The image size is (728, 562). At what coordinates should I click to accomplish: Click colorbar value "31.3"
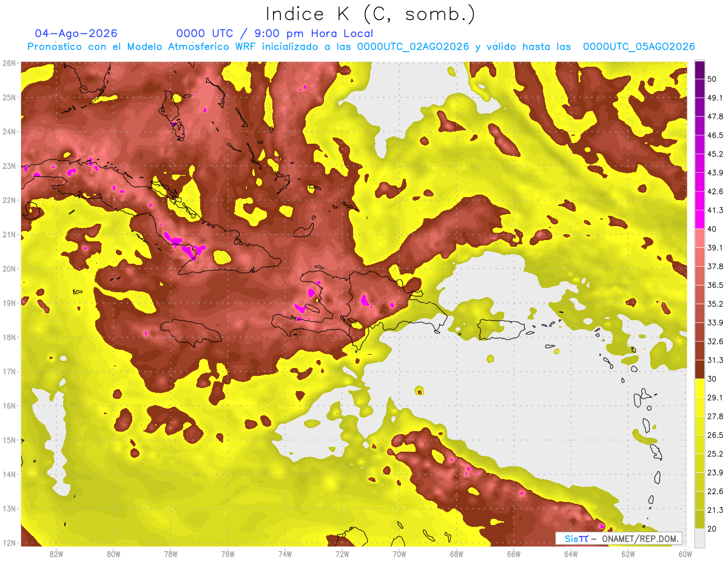pyautogui.click(x=715, y=360)
